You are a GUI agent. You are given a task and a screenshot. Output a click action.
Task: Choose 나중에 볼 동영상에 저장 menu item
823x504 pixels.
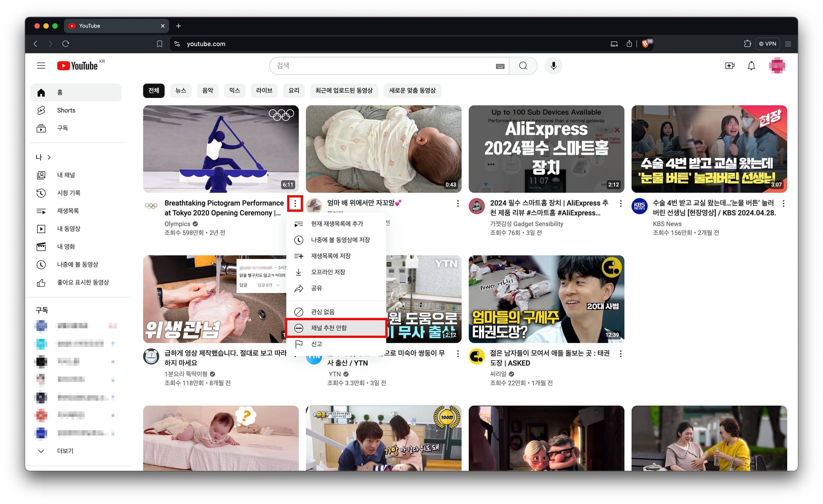click(336, 240)
